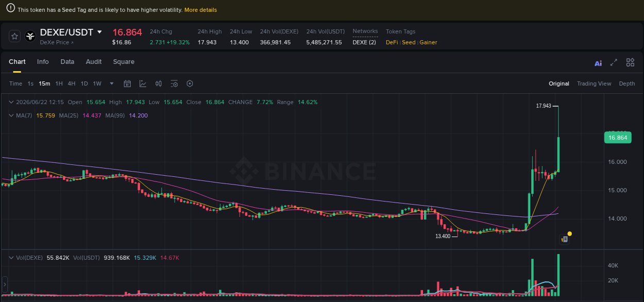
Task: Click the Vol(USDT) 939.168K volume label
Action: coord(101,257)
